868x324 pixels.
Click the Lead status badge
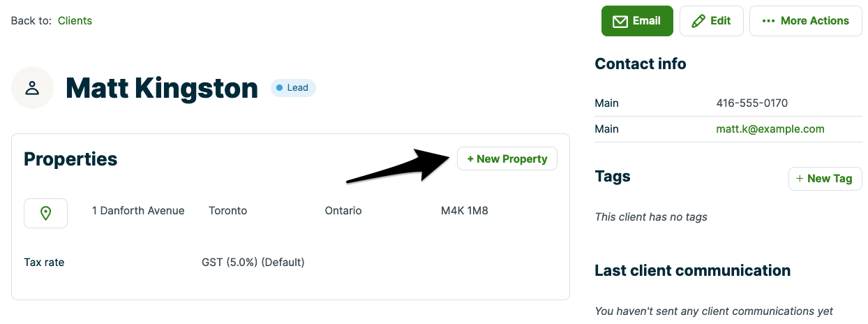pyautogui.click(x=293, y=88)
